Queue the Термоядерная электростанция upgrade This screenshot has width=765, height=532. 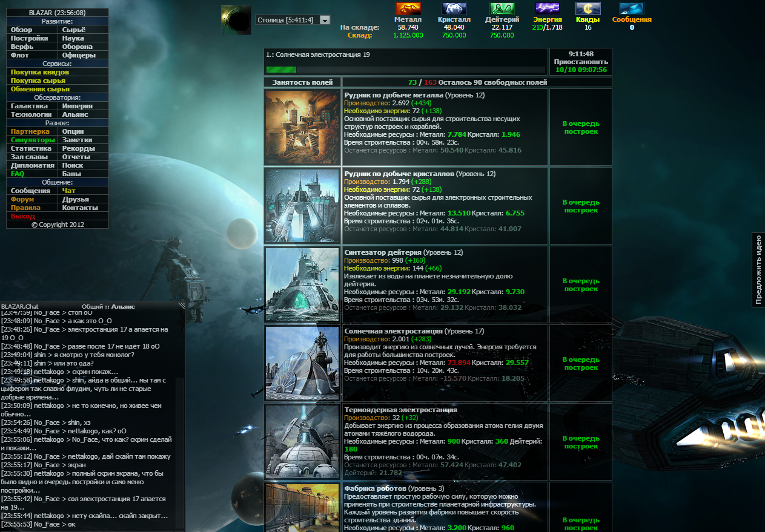coord(581,442)
